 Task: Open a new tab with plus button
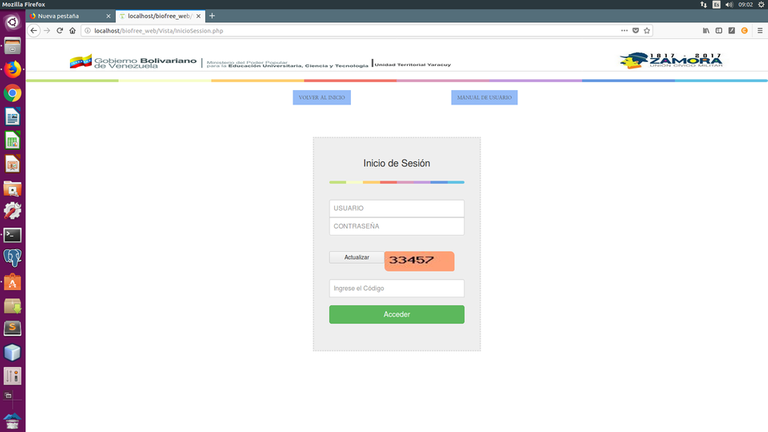pyautogui.click(x=212, y=16)
